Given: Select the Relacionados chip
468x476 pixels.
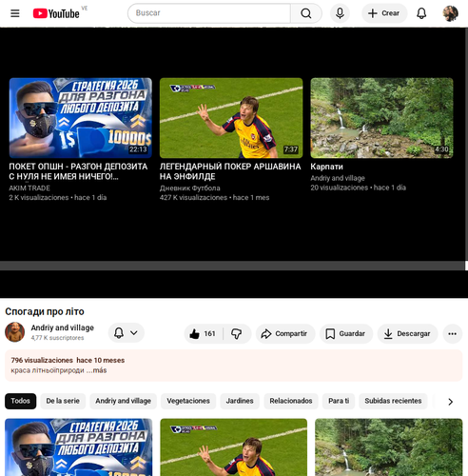Looking at the screenshot, I should pos(291,401).
